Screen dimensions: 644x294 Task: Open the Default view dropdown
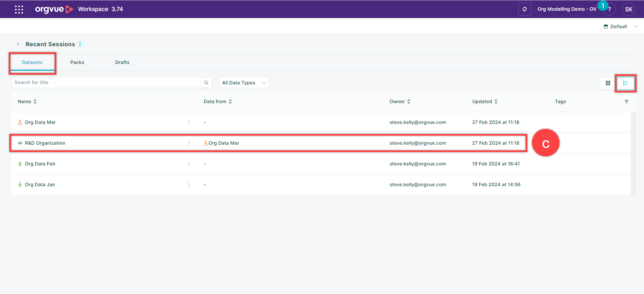pos(621,26)
